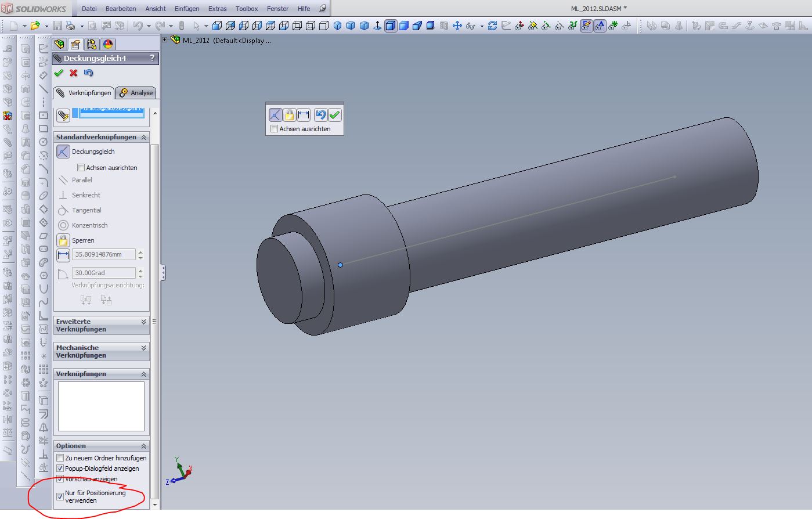This screenshot has height=519, width=812.
Task: Click the undo arrow in the Deckungsgleich4 panel
Action: click(x=88, y=73)
